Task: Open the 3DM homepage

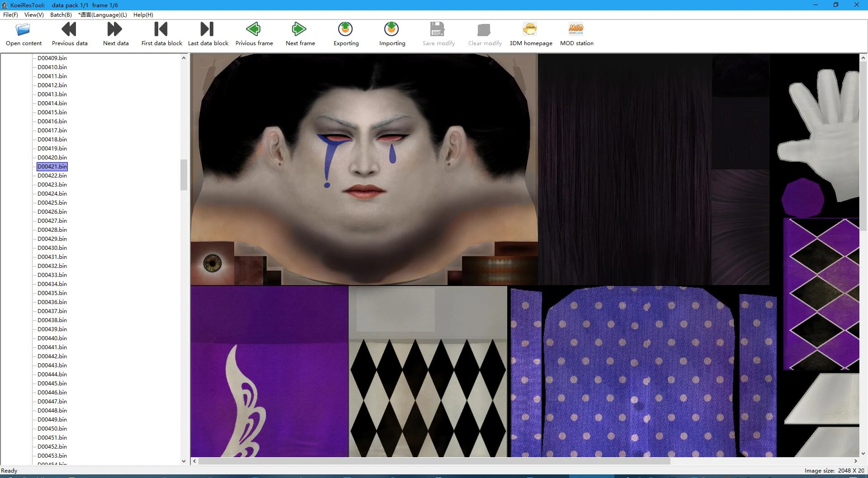Action: click(530, 30)
